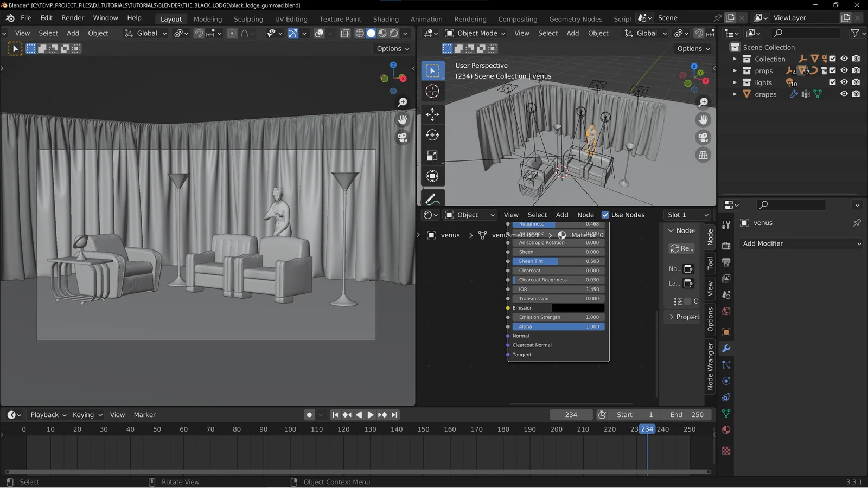868x488 pixels.
Task: Hide the drapes object with its eye toggle
Action: (x=844, y=94)
